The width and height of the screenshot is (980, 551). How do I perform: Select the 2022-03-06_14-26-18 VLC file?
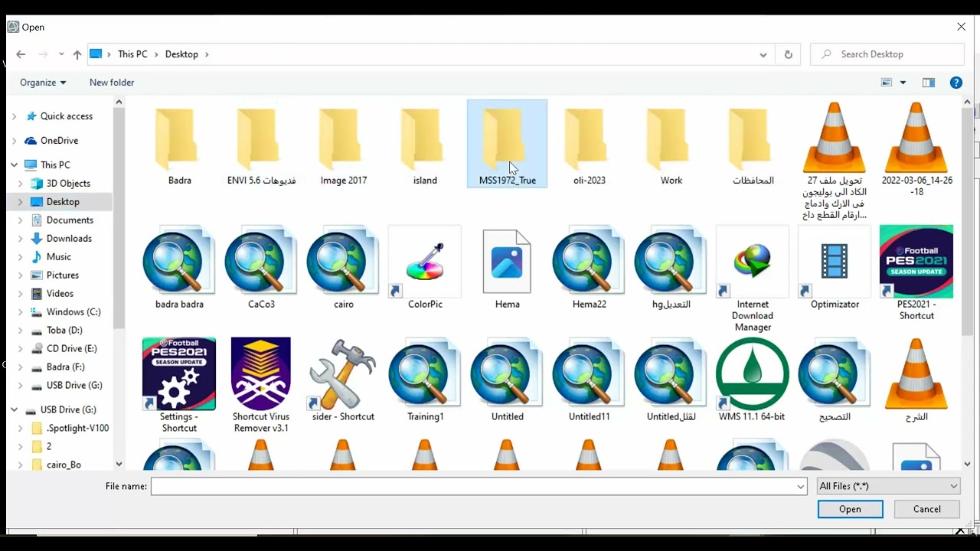[916, 149]
